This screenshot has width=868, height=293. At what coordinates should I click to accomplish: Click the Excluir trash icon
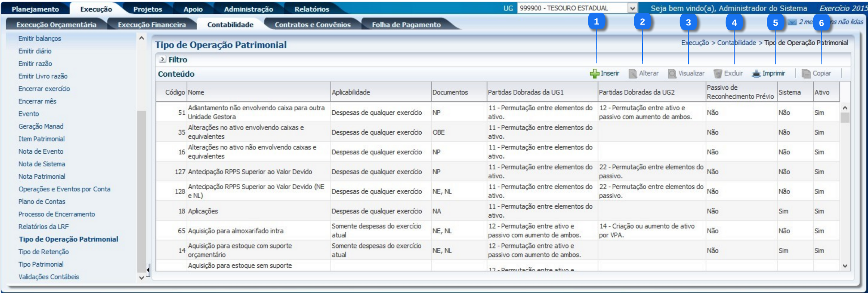click(718, 74)
